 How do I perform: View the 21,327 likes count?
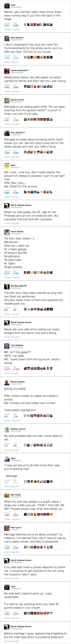click(x=16, y=369)
